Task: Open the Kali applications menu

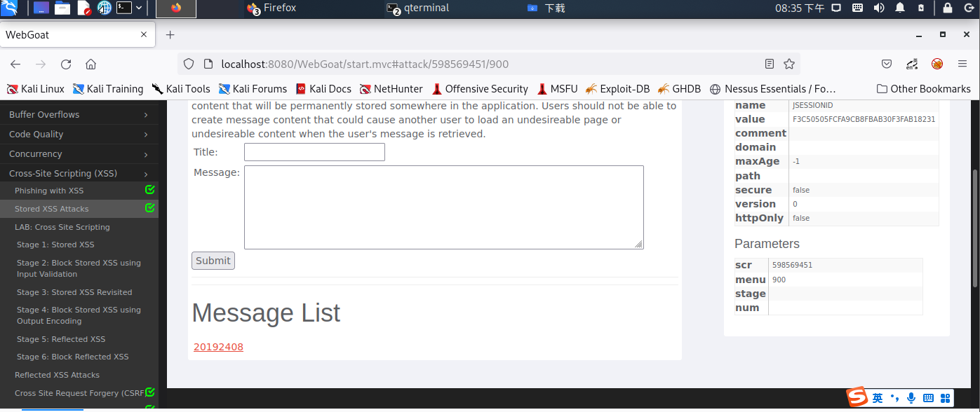Action: tap(10, 8)
